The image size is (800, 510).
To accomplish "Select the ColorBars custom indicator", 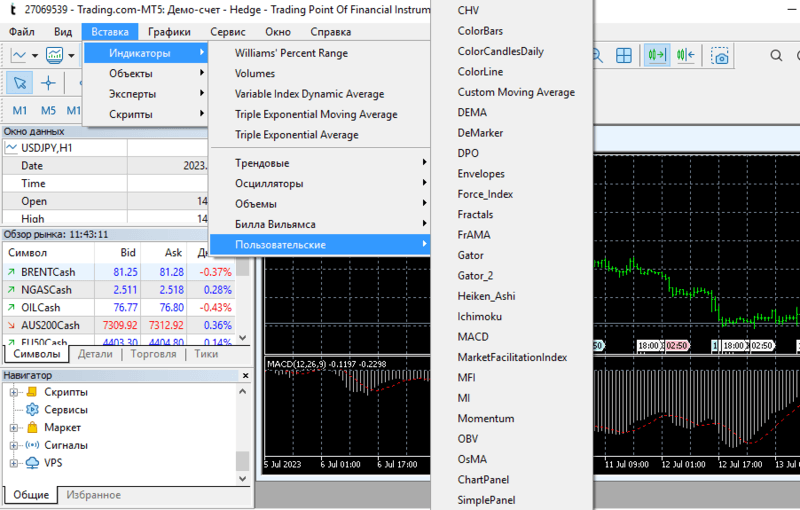I will 512,31.
